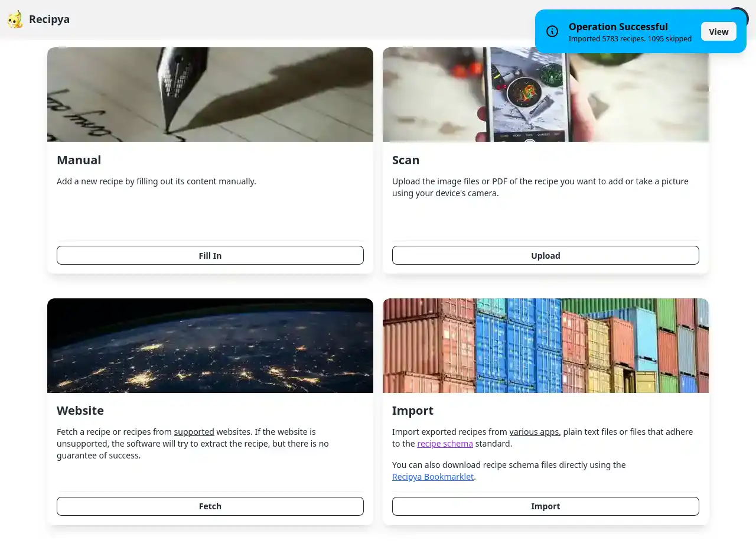The height and width of the screenshot is (553, 756).
Task: Open the supported websites link
Action: (x=194, y=432)
